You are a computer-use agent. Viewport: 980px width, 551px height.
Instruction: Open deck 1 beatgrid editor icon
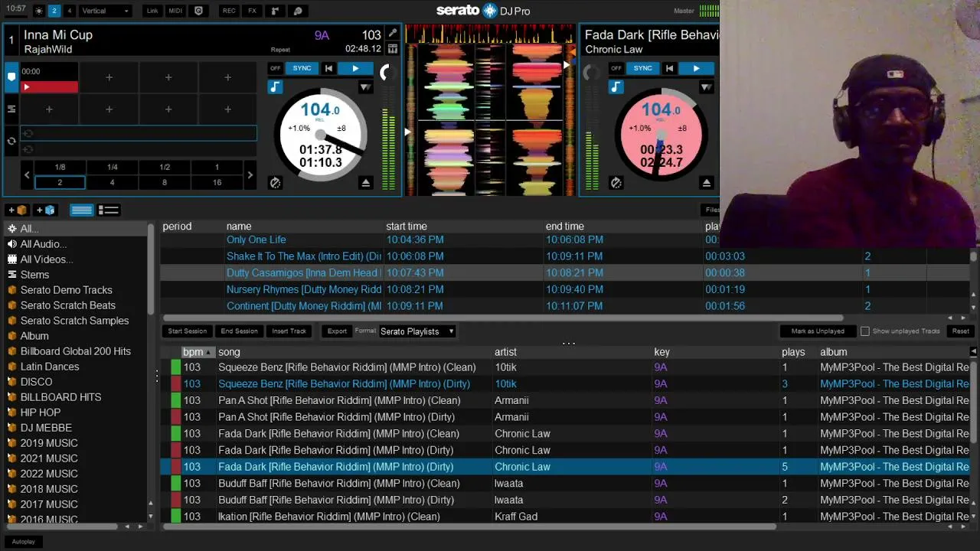tap(393, 49)
